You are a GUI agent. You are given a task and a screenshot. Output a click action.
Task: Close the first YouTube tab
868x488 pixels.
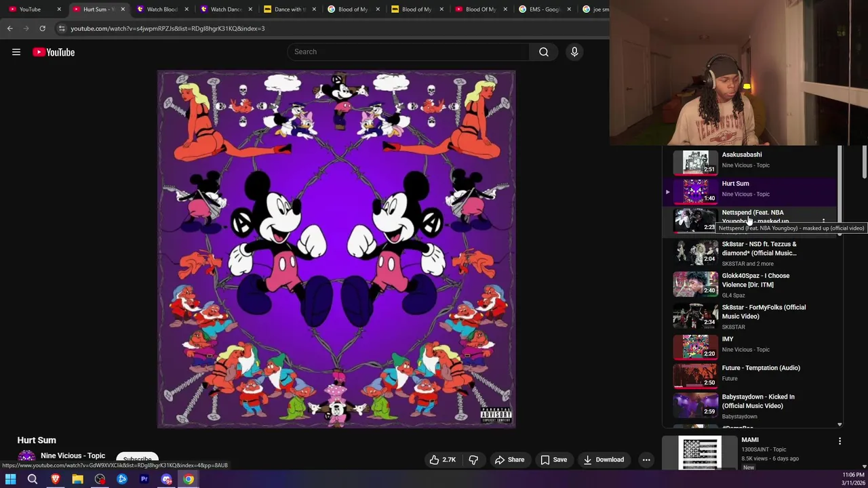point(58,9)
